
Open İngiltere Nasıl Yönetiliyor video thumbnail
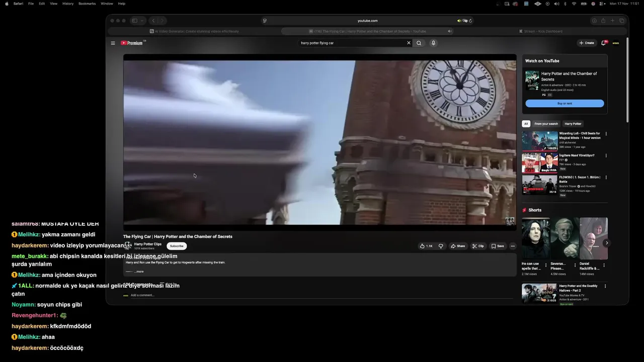tap(539, 163)
